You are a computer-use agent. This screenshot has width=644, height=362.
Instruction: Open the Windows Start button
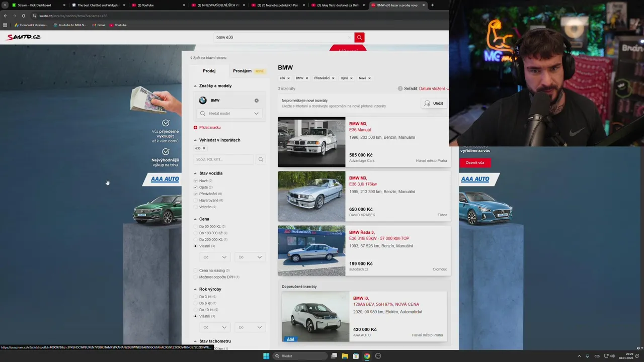(x=266, y=356)
